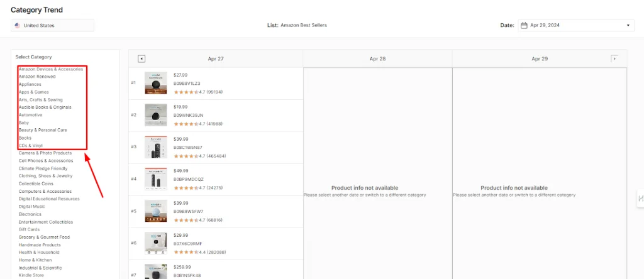Select the Digital Music category

(31, 207)
